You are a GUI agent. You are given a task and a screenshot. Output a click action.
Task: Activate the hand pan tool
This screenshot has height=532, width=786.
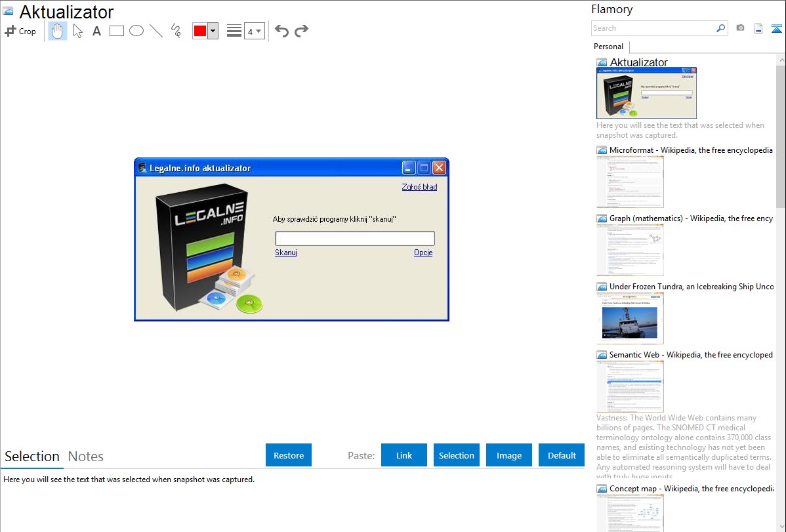point(57,31)
